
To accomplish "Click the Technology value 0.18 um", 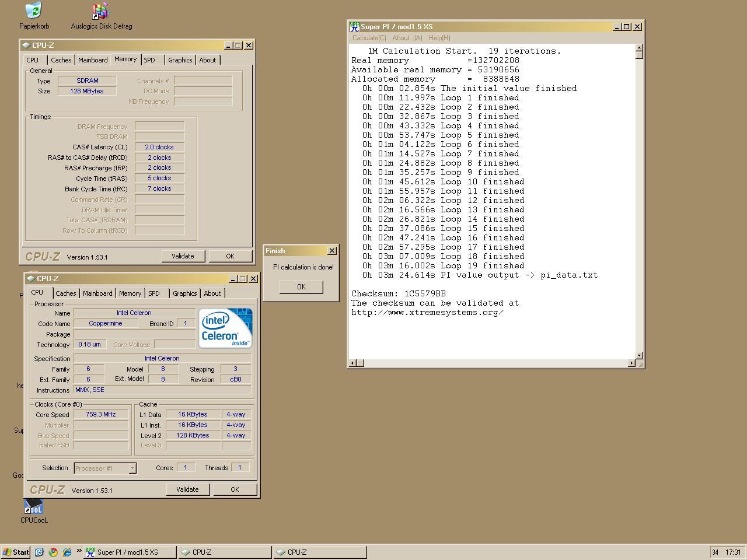I will pos(89,344).
